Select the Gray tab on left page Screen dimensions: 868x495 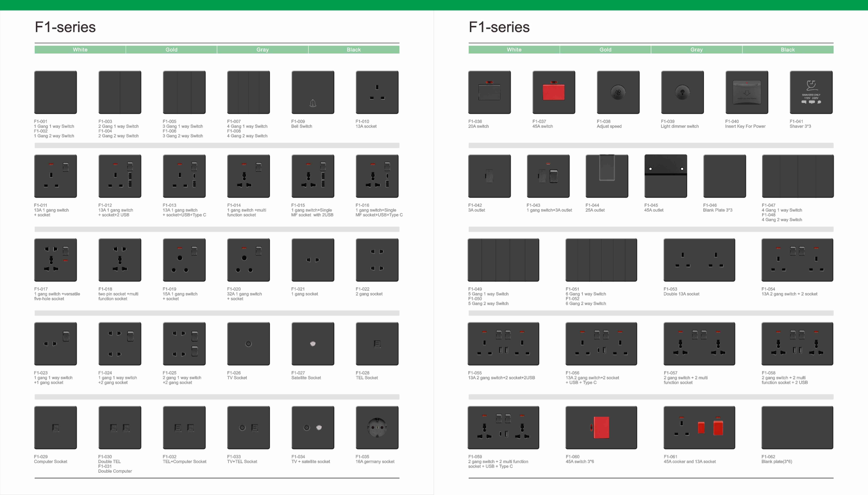point(263,50)
